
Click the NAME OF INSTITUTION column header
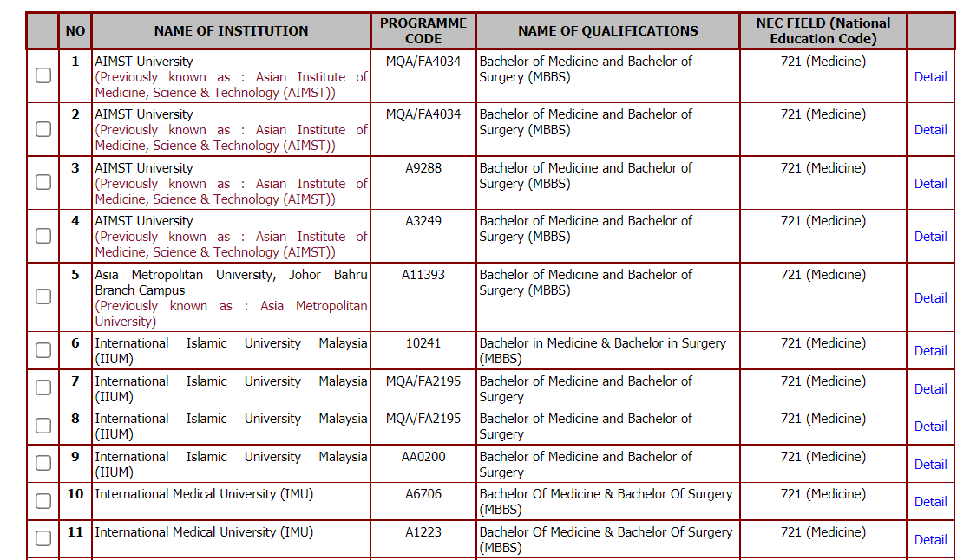click(x=231, y=31)
